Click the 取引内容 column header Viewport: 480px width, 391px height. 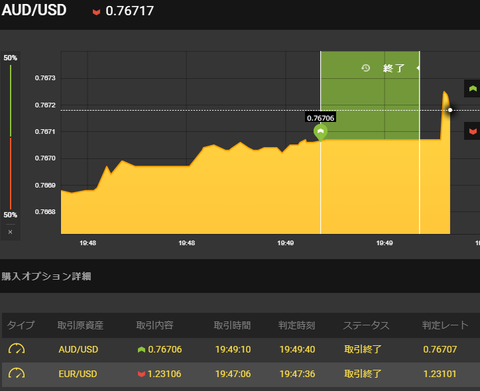point(155,325)
